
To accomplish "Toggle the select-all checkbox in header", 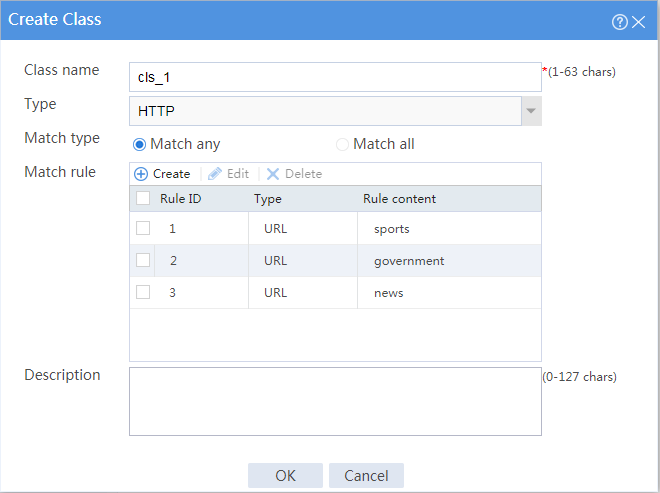I will point(143,198).
